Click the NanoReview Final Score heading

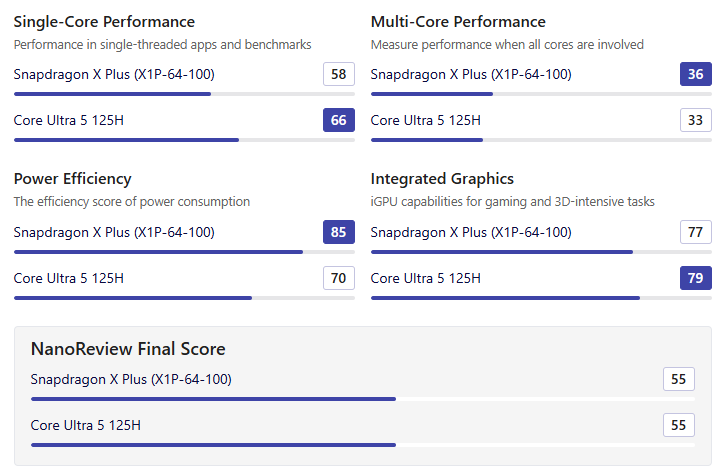pyautogui.click(x=128, y=349)
